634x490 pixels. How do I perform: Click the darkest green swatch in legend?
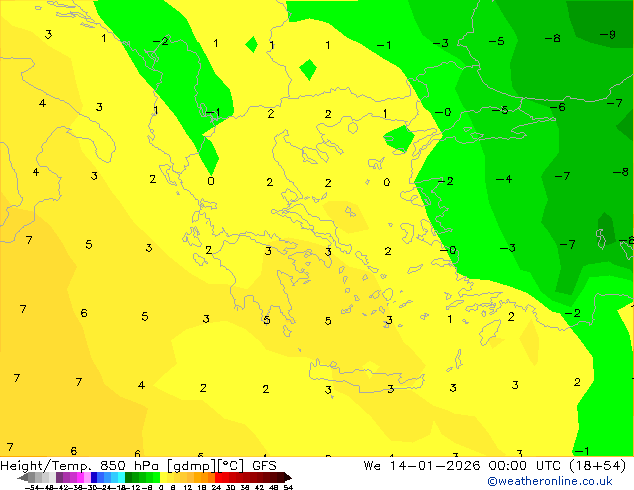pos(129,477)
